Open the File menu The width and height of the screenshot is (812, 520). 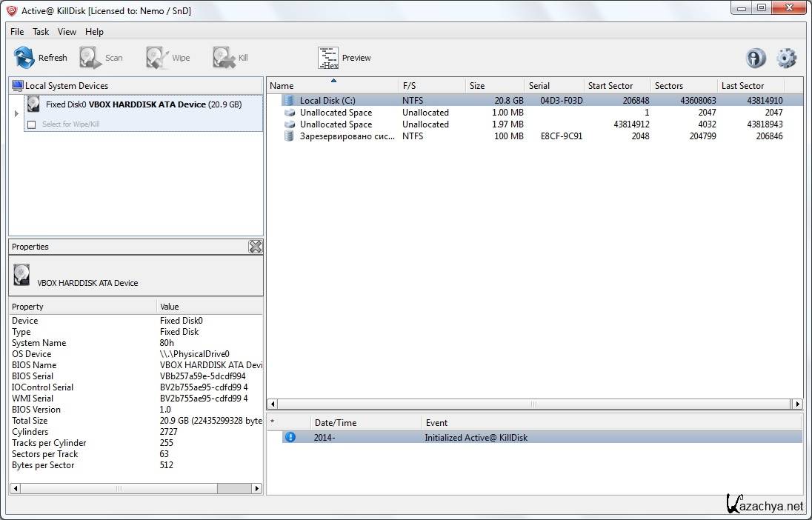17,32
